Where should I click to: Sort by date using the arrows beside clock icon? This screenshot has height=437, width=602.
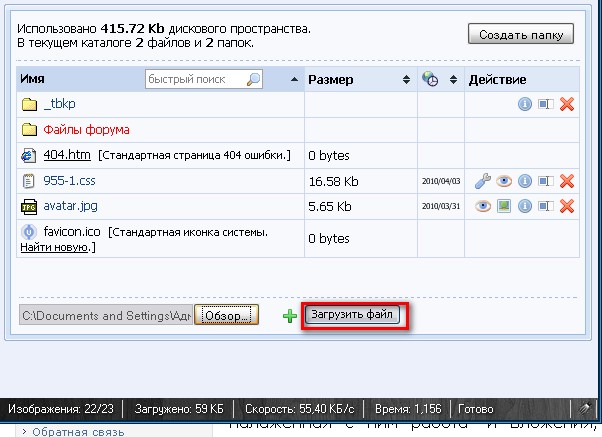tap(453, 79)
